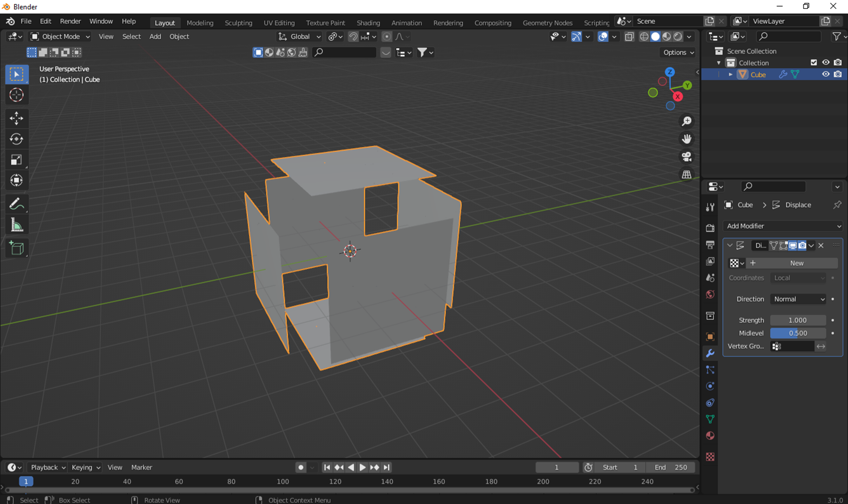This screenshot has width=848, height=504.
Task: Click the Midlevel 0.500 slider
Action: click(x=798, y=333)
